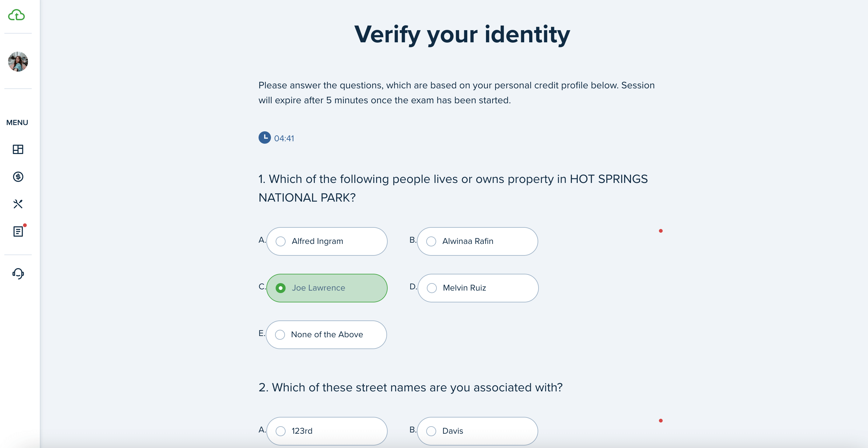Open the documents icon with red notification
The image size is (868, 448).
[x=18, y=231]
